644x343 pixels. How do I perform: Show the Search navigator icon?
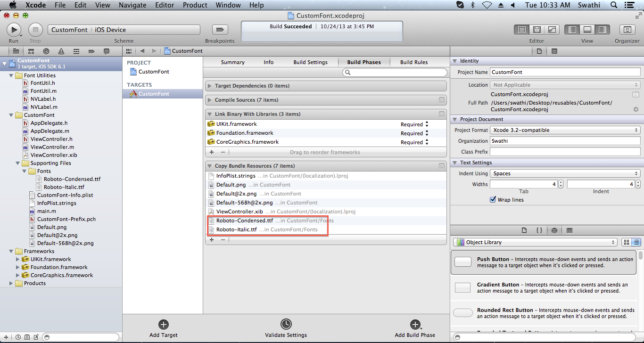(46, 51)
